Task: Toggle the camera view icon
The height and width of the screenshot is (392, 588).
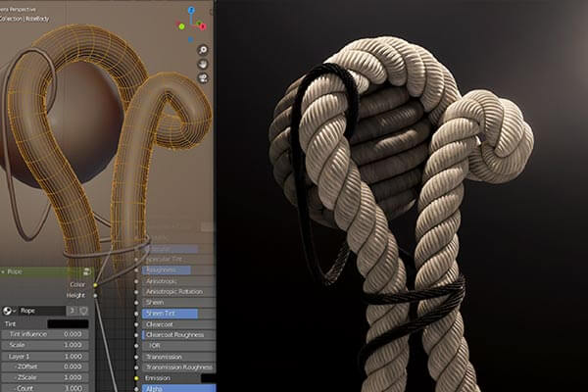Action: [x=203, y=78]
